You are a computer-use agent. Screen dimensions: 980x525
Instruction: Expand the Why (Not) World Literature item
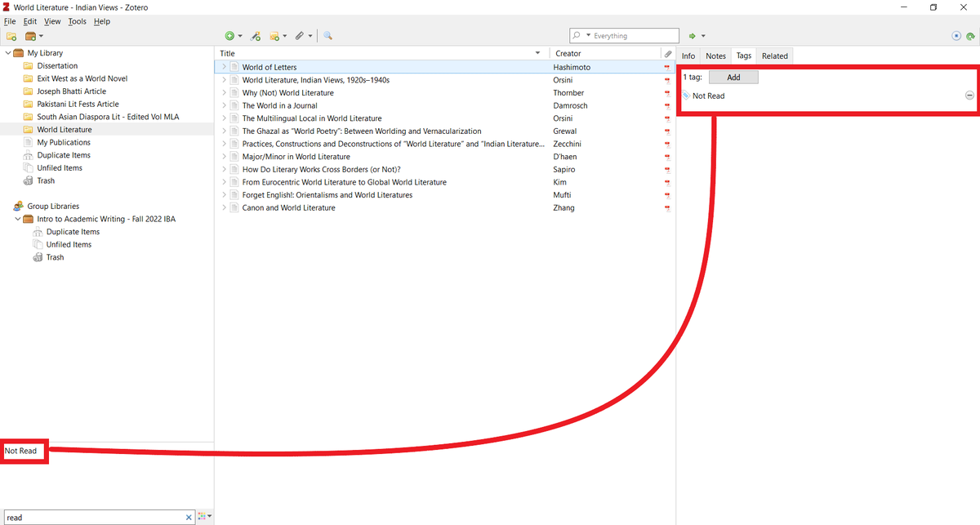pyautogui.click(x=224, y=93)
